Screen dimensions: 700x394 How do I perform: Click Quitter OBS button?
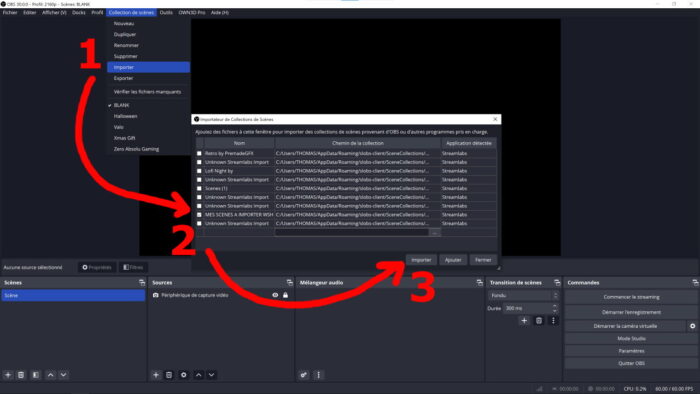(x=631, y=363)
